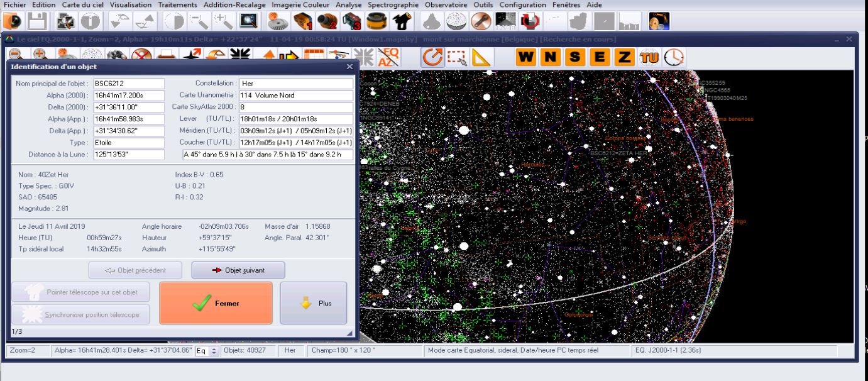The image size is (868, 381).
Task: Click the save floppy disk icon
Action: point(36,21)
